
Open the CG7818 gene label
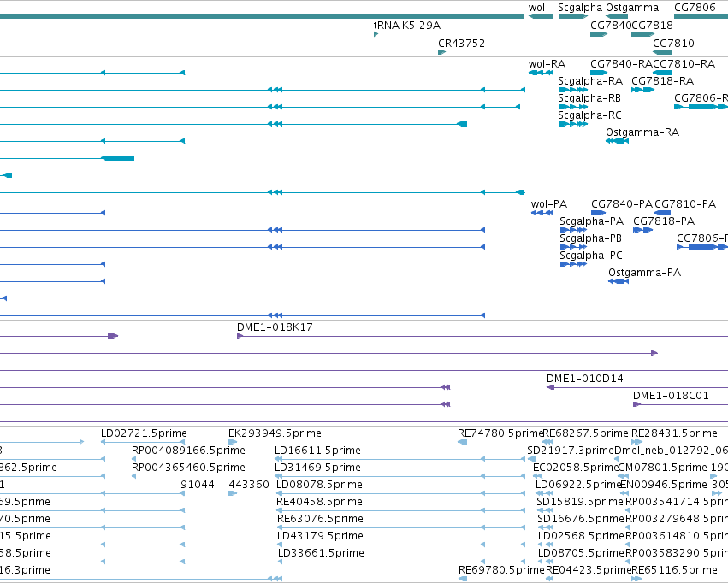(x=652, y=26)
